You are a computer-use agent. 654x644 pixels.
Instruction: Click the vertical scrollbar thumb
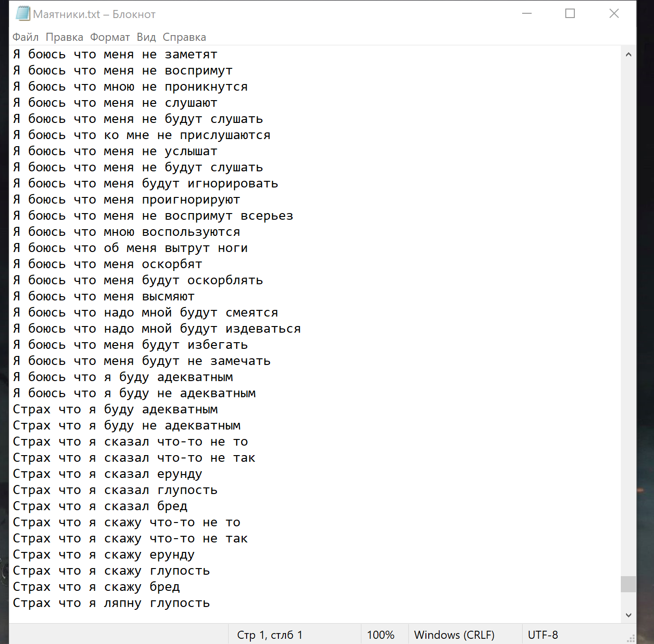(628, 584)
